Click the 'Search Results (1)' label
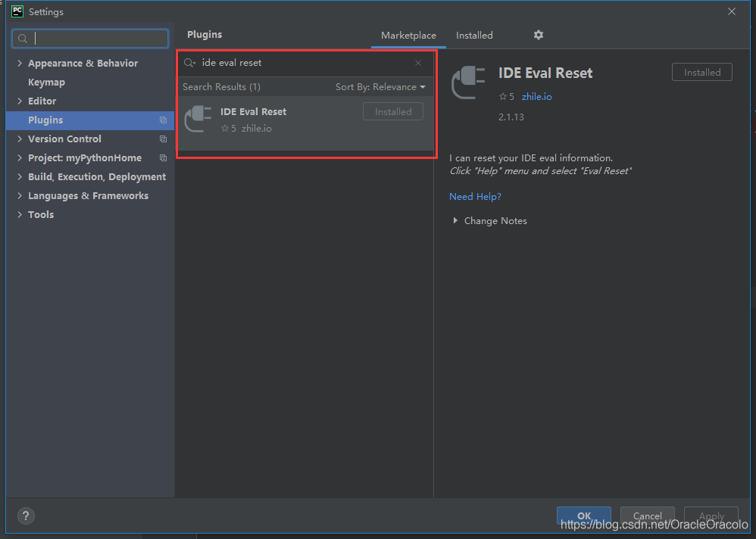Screen dimensions: 756x539 [x=221, y=87]
